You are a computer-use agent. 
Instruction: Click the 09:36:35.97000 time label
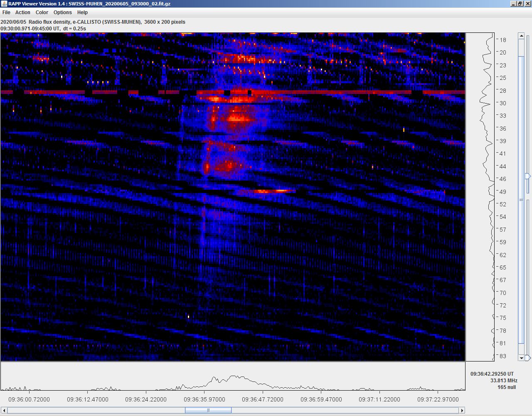pyautogui.click(x=204, y=399)
